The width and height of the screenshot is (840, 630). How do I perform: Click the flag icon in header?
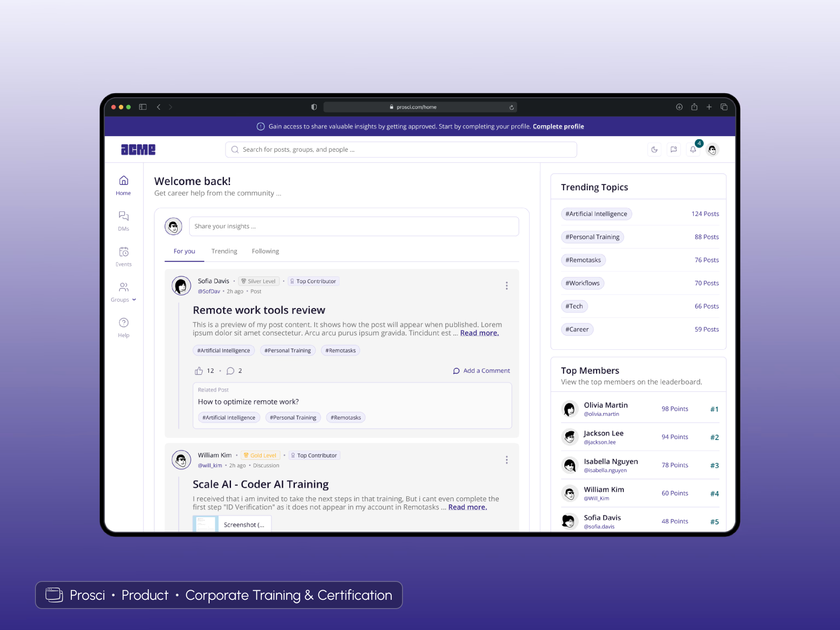click(674, 150)
